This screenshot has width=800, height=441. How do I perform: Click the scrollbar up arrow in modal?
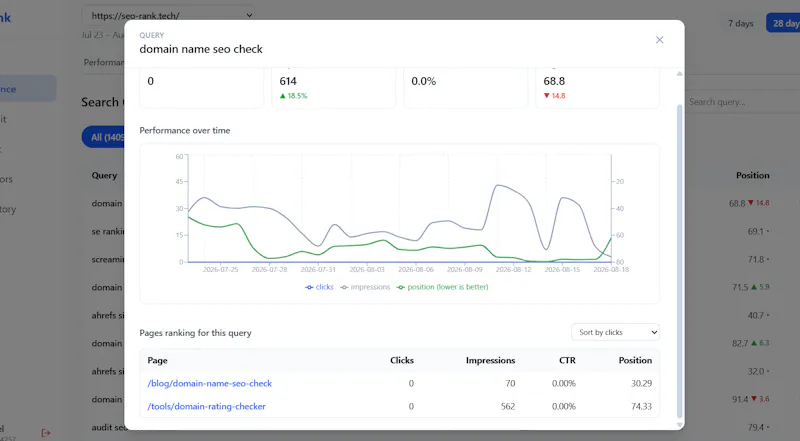click(x=679, y=74)
